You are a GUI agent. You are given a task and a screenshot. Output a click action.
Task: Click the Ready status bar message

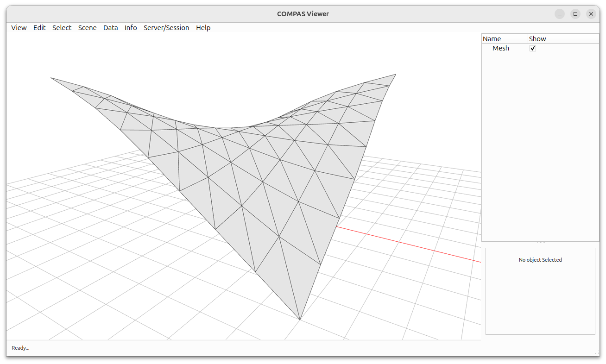click(x=20, y=348)
